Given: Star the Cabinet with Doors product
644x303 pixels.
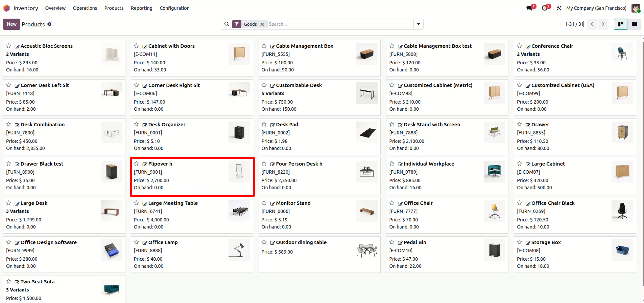Looking at the screenshot, I should coord(137,46).
